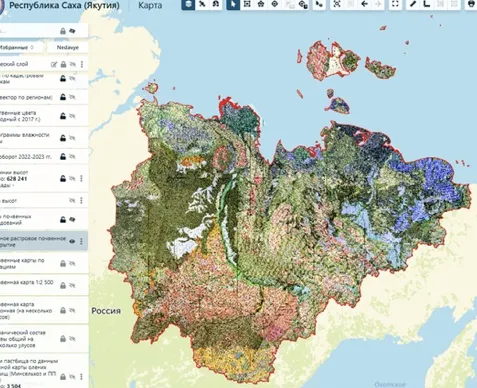Viewport: 477px width, 388px height.
Task: Select the 'растровое почвенное' layer name
Action: coord(33,241)
